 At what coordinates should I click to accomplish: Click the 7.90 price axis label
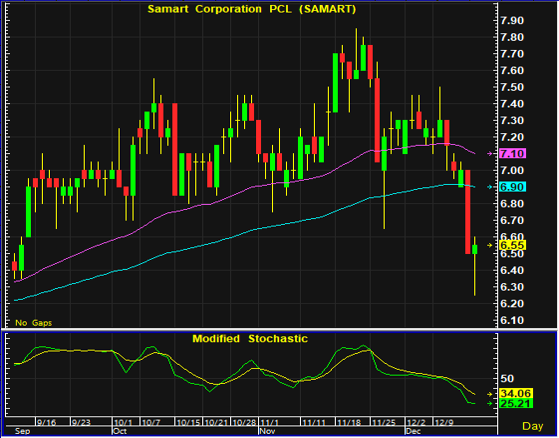512,20
